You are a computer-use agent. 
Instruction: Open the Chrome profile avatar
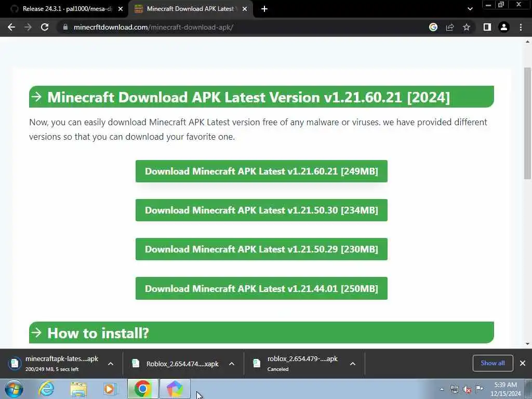[x=504, y=27]
